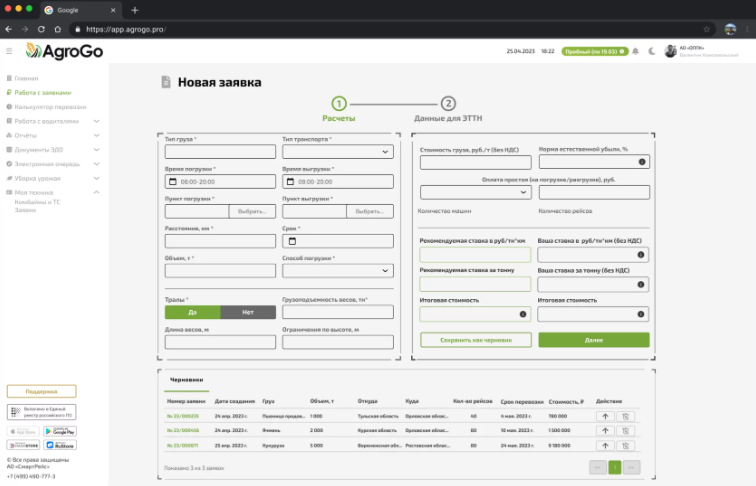Screen dimensions: 756x486
Task: Focus the Длина весов, м input
Action: (x=220, y=342)
